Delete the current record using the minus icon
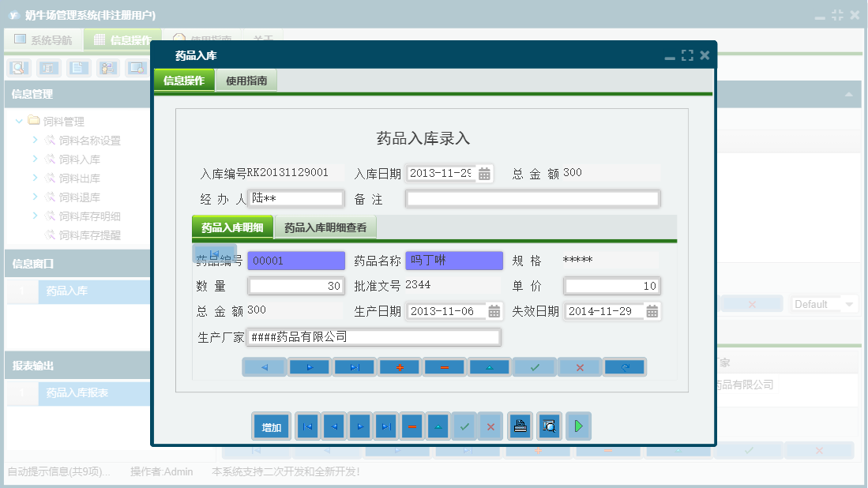 (x=444, y=366)
